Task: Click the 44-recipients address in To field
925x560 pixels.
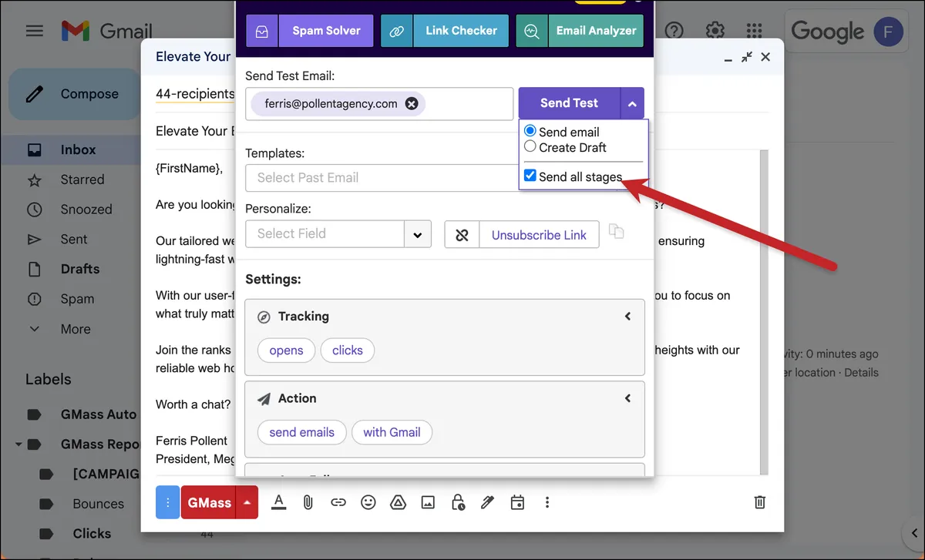Action: pos(195,94)
